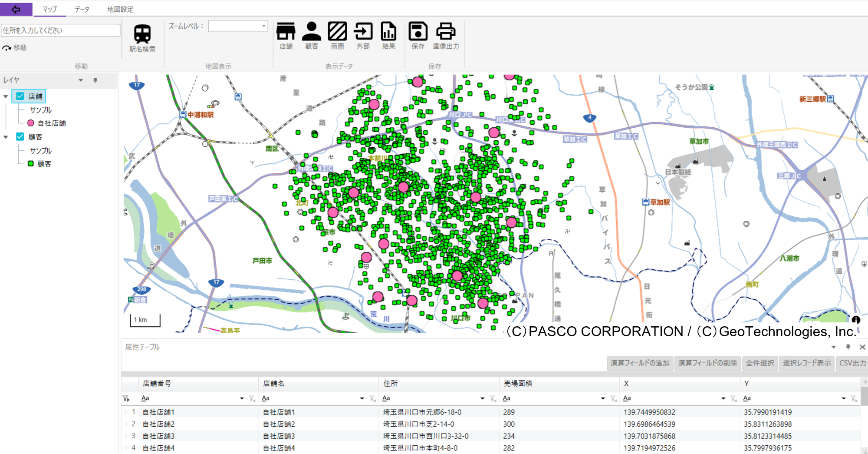
Task: Select the 商圏 trade area icon
Action: [337, 32]
